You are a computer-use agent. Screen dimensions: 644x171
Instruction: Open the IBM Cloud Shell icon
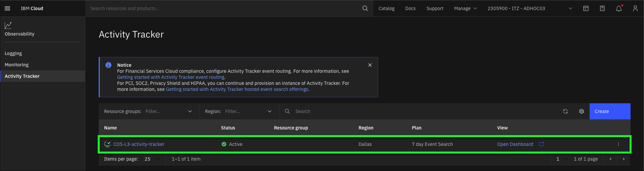[586, 8]
